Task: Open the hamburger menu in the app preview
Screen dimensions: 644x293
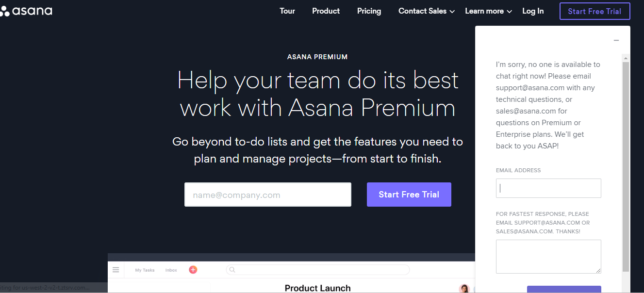Action: coord(116,270)
